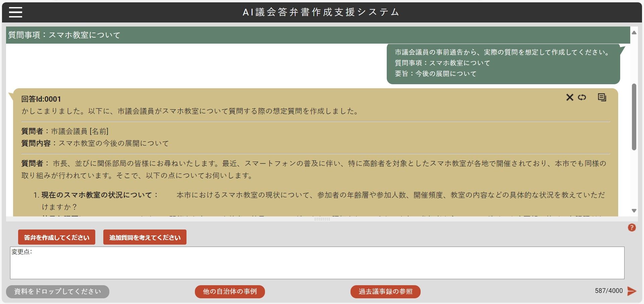Open 他の自治体の事例 reference
The width and height of the screenshot is (644, 304).
230,292
